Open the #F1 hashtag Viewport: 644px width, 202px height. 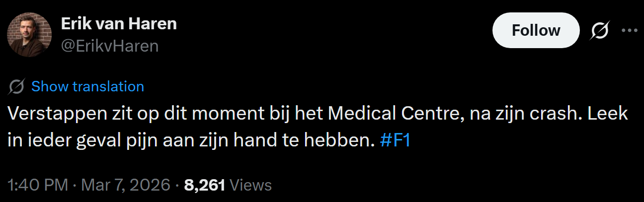396,140
